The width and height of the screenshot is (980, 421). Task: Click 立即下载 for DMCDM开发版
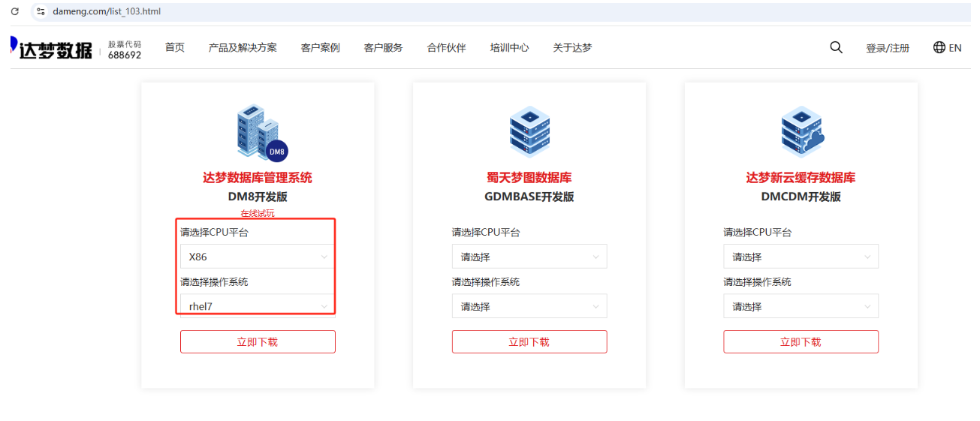click(x=801, y=341)
